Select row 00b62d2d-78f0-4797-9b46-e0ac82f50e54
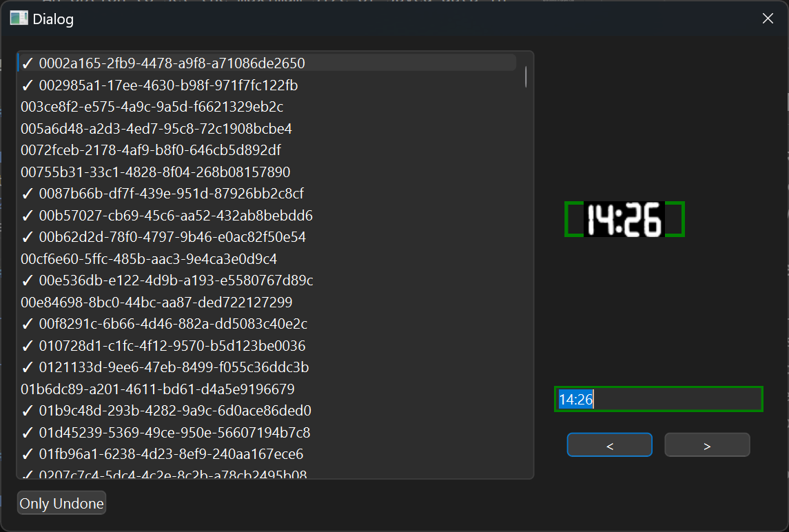Image resolution: width=789 pixels, height=532 pixels. (267, 237)
